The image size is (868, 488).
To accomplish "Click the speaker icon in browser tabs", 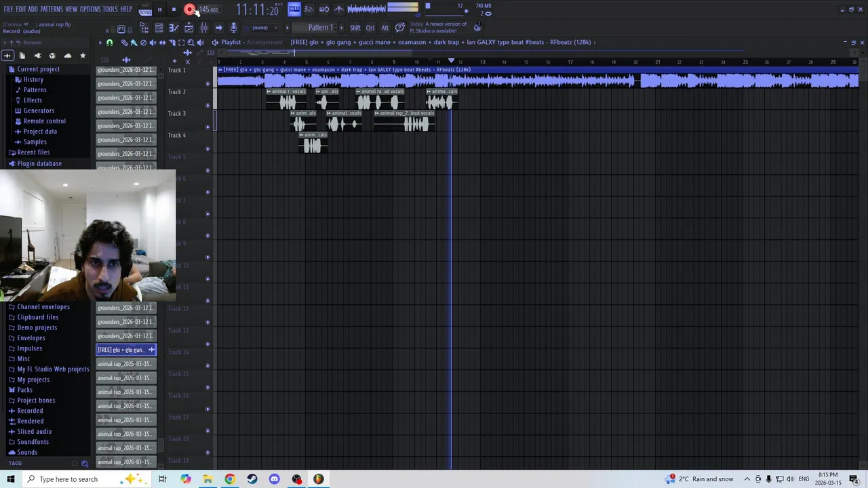I will coord(37,56).
